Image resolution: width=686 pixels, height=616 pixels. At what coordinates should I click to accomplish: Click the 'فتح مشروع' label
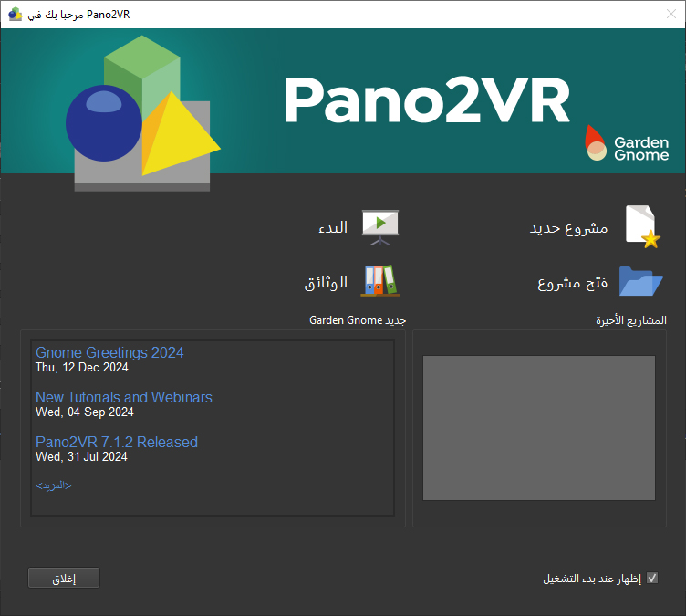[x=572, y=283]
